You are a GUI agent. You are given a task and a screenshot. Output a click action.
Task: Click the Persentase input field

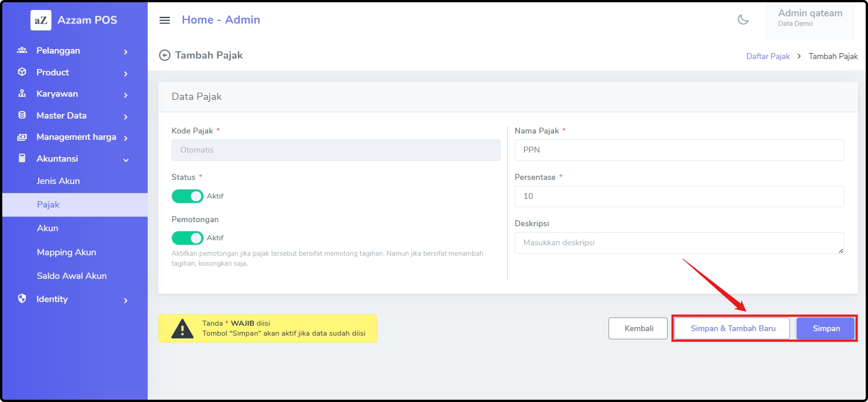[x=679, y=196]
